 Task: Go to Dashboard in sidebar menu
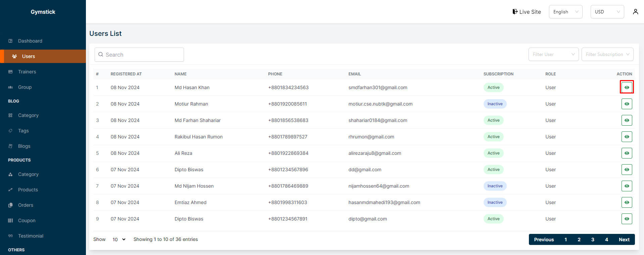pos(30,41)
